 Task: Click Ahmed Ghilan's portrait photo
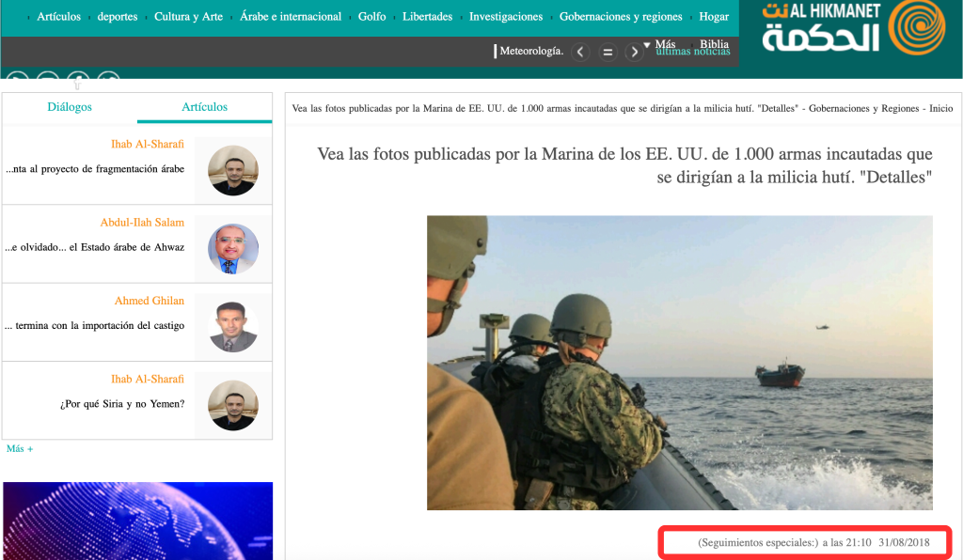(233, 327)
